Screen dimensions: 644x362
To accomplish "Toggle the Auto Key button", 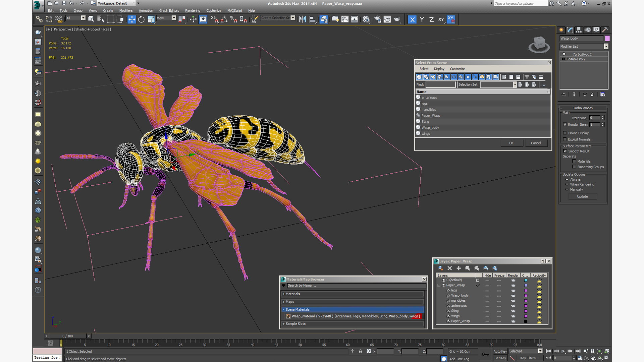I will point(500,352).
